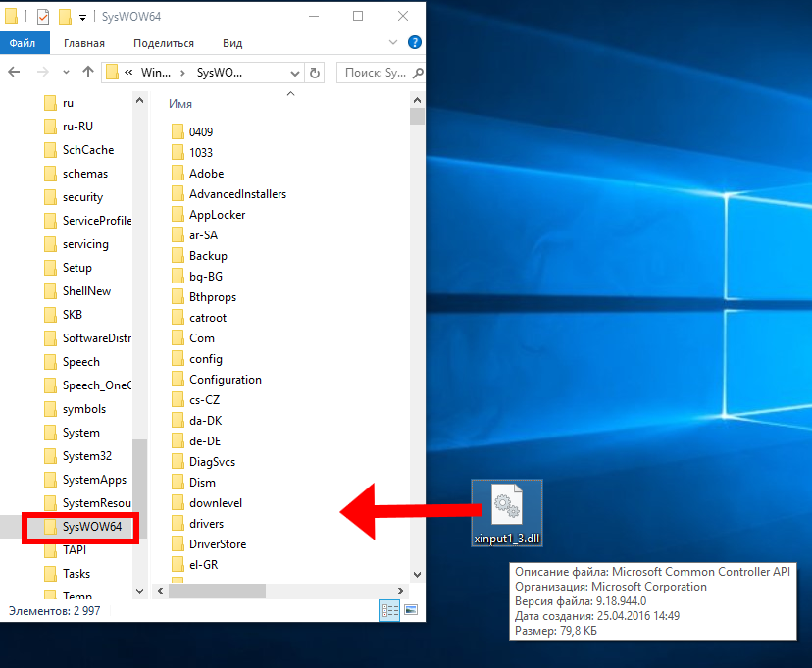This screenshot has width=812, height=668.
Task: Switch to details view mode
Action: [x=389, y=610]
